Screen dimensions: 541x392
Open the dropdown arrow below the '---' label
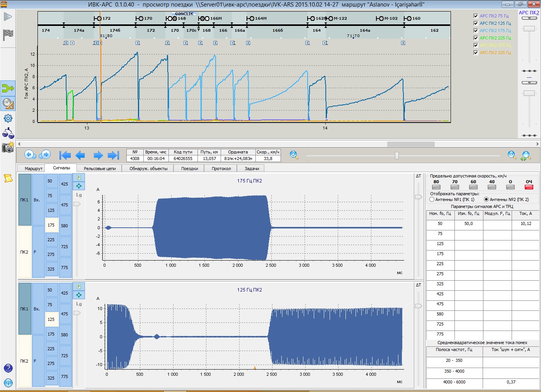[x=529, y=83]
